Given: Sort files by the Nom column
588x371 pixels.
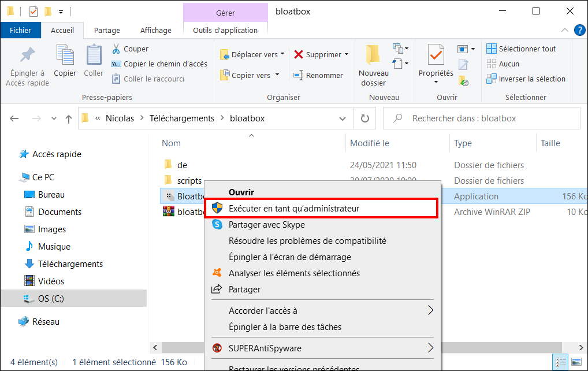Looking at the screenshot, I should coord(171,143).
